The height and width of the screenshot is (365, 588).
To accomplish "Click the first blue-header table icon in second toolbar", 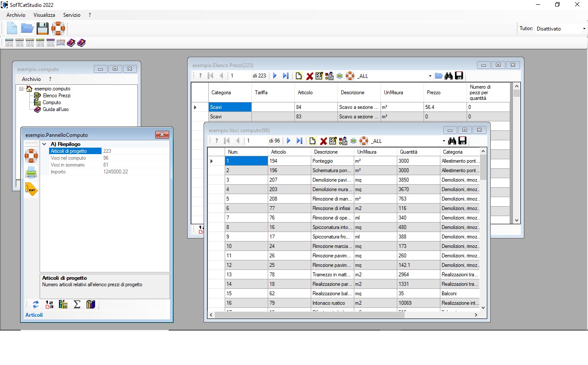I will (x=9, y=43).
